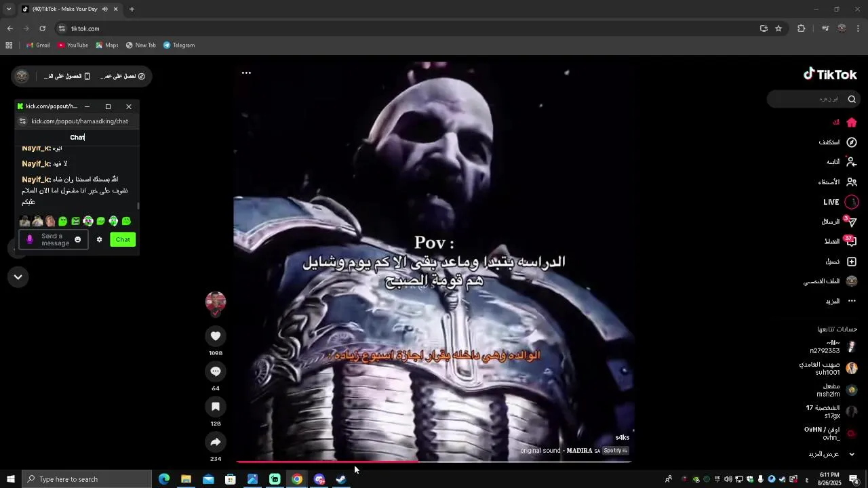
Task: Click original sound - MADIRA link
Action: (x=560, y=451)
